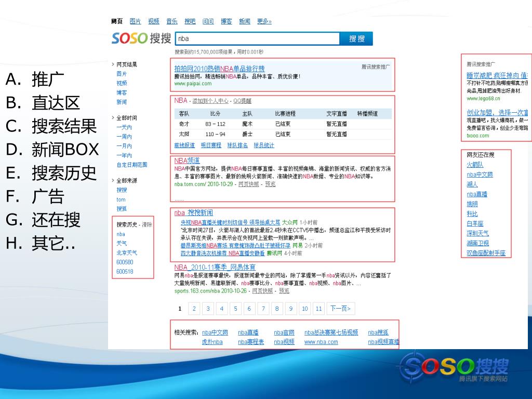Viewport: 532px width, 399px height.
Task: Open 网页快照 for nba.tom.com result
Action: 249,184
